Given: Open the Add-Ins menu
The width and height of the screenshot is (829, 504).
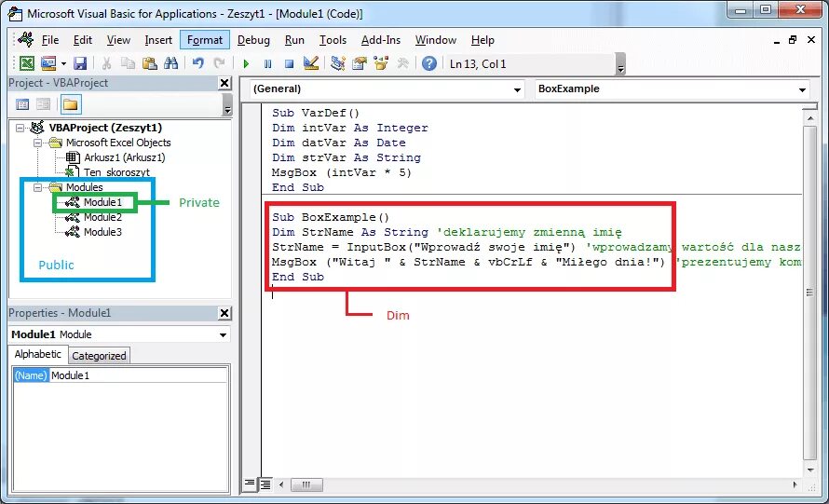Looking at the screenshot, I should point(381,40).
